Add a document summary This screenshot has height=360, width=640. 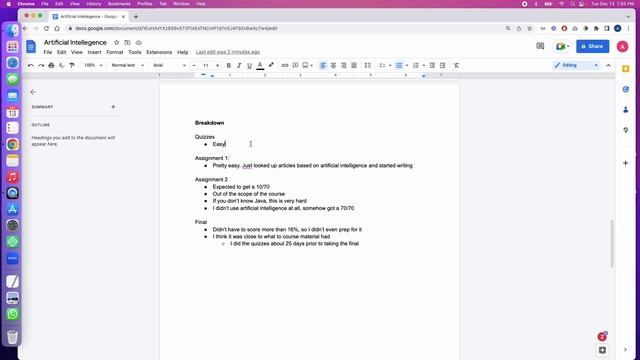113,107
